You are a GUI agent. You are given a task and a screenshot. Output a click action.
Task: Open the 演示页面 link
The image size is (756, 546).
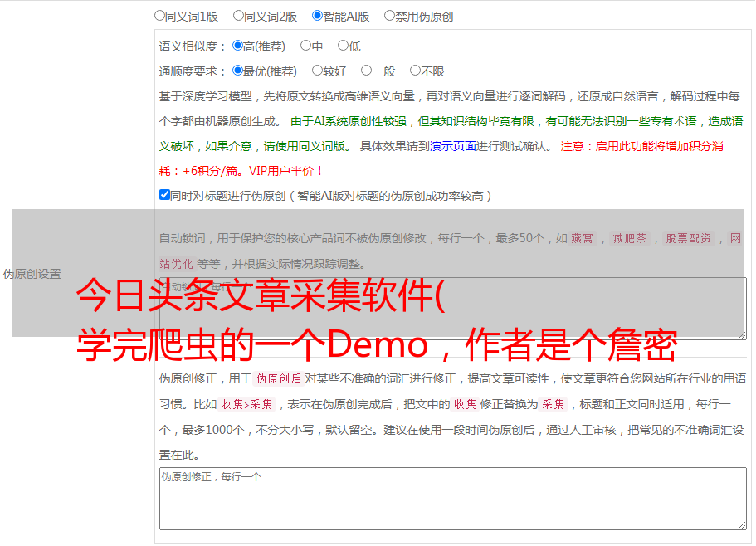[453, 146]
